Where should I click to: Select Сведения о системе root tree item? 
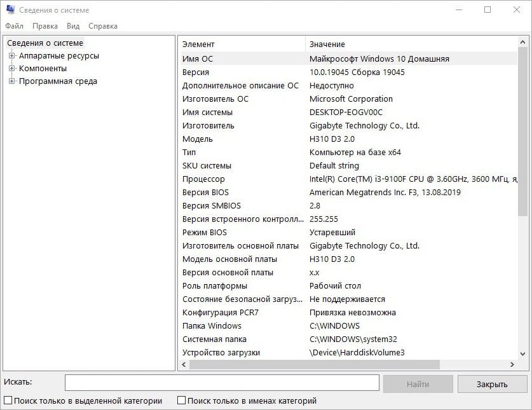tap(45, 43)
